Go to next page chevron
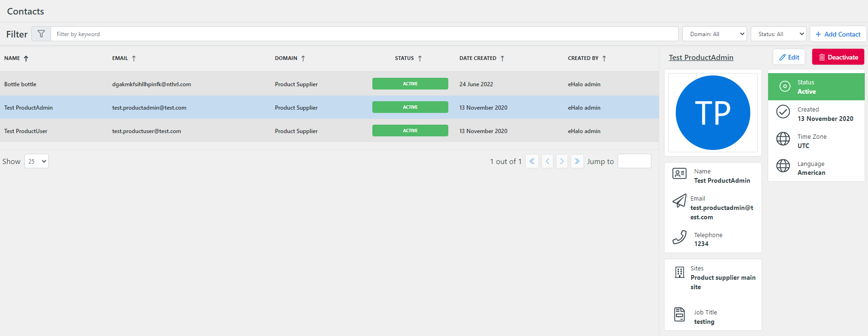This screenshot has height=336, width=868. coord(562,161)
